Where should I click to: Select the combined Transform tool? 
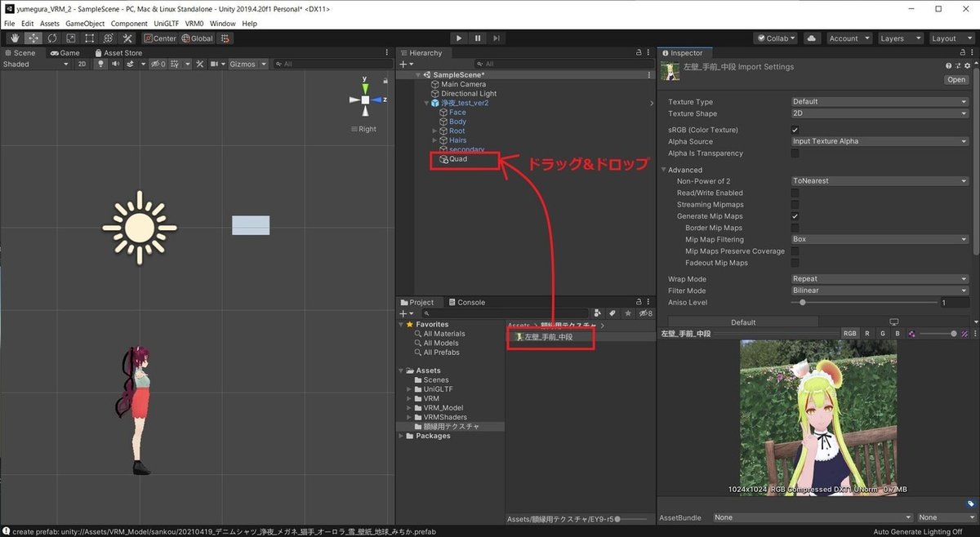(x=109, y=38)
